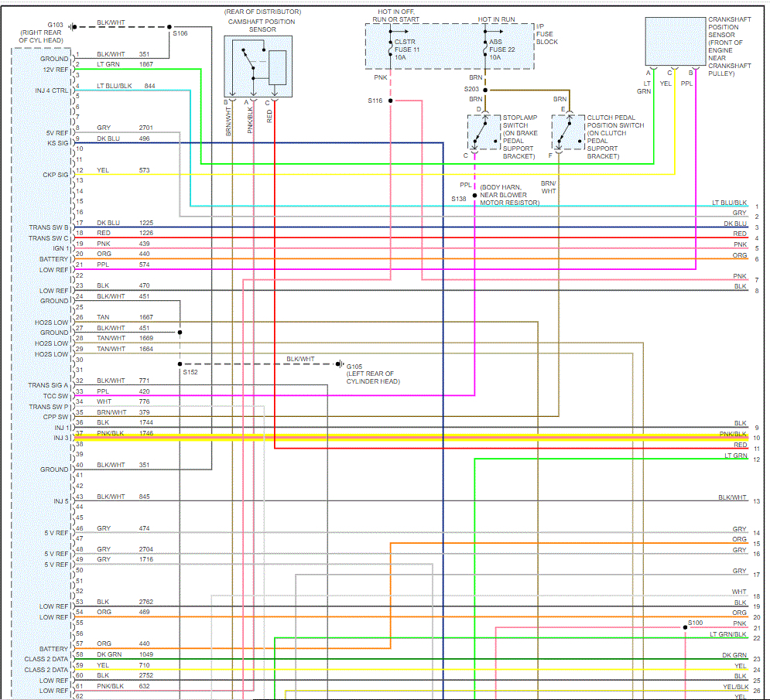Image resolution: width=770 pixels, height=700 pixels.
Task: Click 'LT GRN/BLK' label at right connector 22
Action: coord(727,635)
